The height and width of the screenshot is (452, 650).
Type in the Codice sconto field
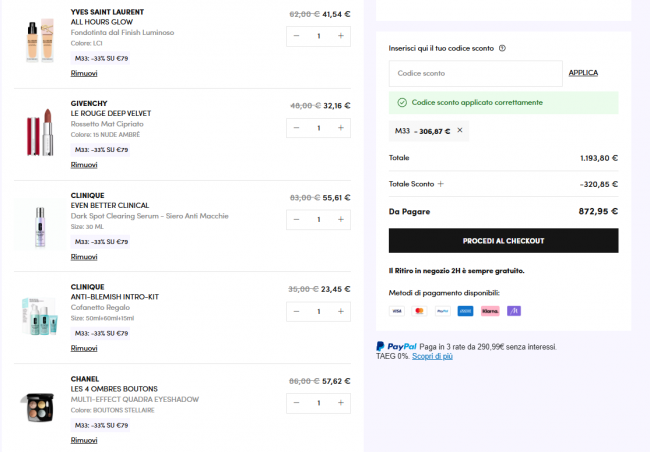click(x=475, y=73)
